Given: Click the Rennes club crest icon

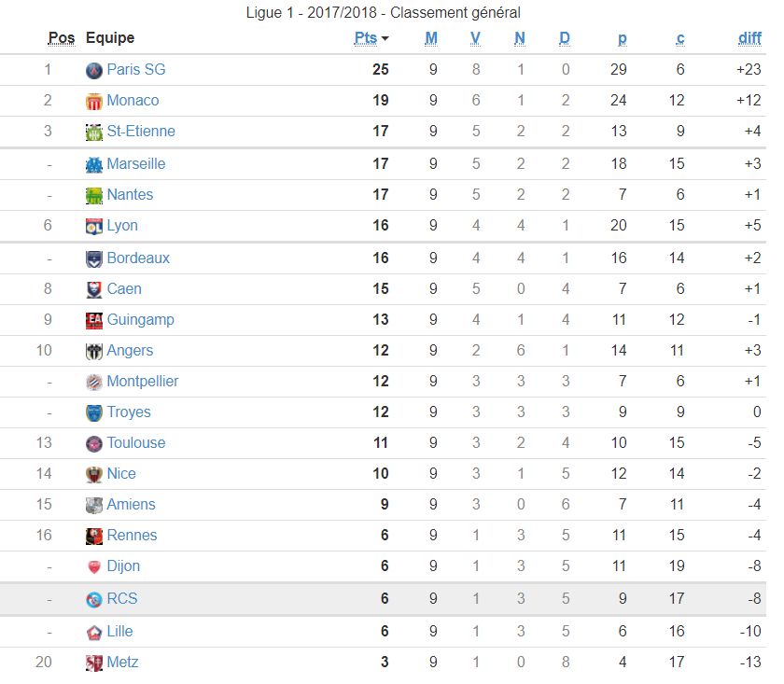Looking at the screenshot, I should click(93, 536).
